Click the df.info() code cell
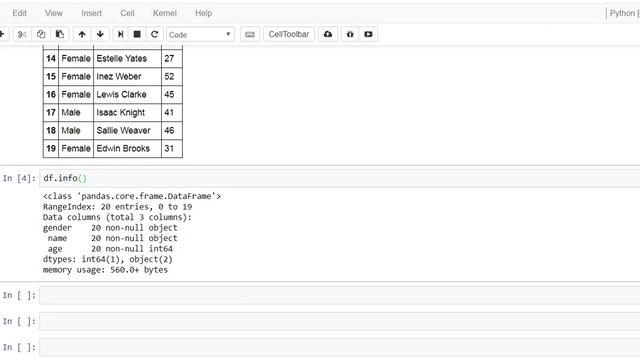The image size is (640, 360). point(340,178)
